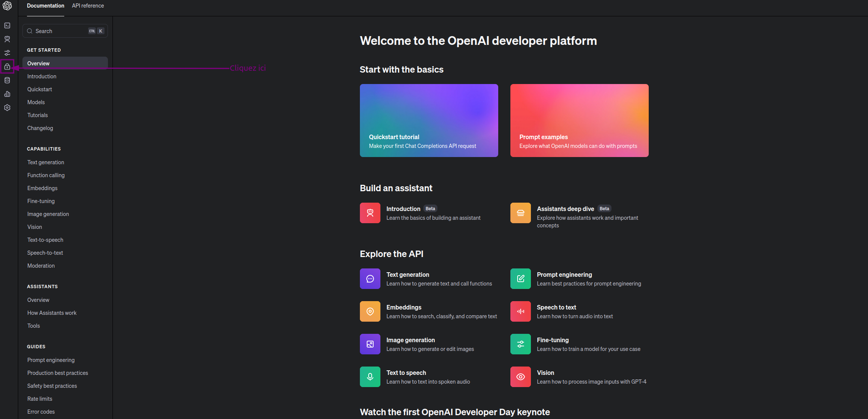Screen dimensions: 868x419
Task: Open the Assistants robot icon in sidebar
Action: tap(7, 39)
